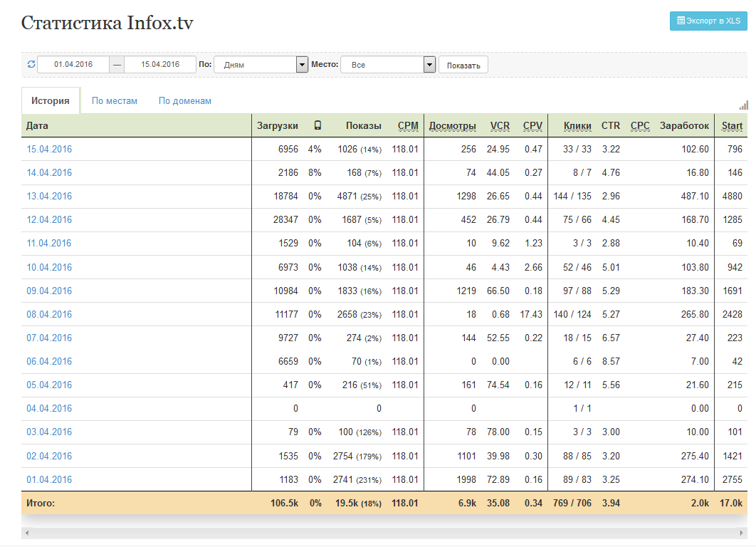Click the Дата column header
Viewport: 756px width, 547px height.
point(37,125)
